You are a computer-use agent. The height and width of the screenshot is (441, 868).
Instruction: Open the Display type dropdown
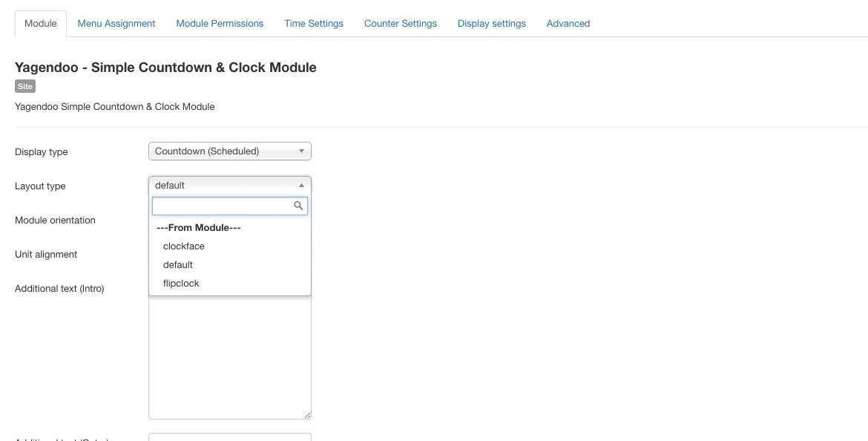coord(230,151)
